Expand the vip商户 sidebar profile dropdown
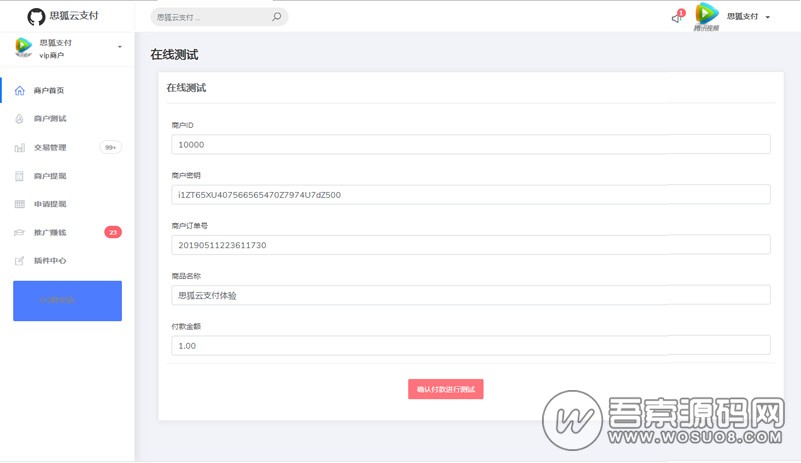The image size is (801, 463). (120, 47)
